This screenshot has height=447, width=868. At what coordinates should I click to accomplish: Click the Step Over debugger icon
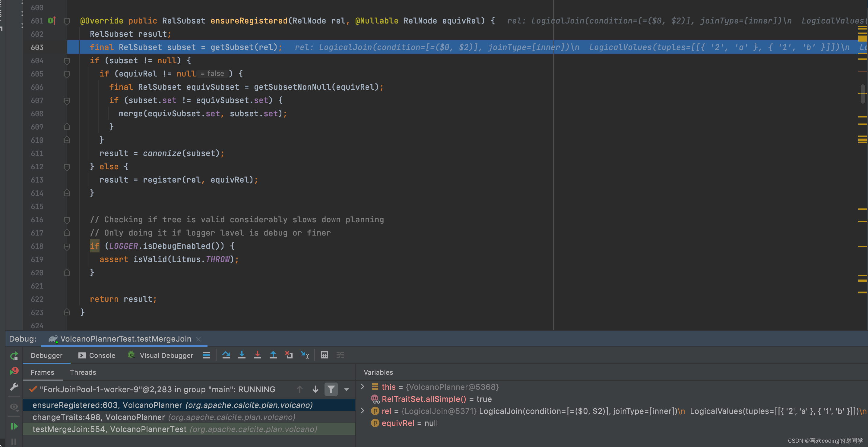(226, 355)
